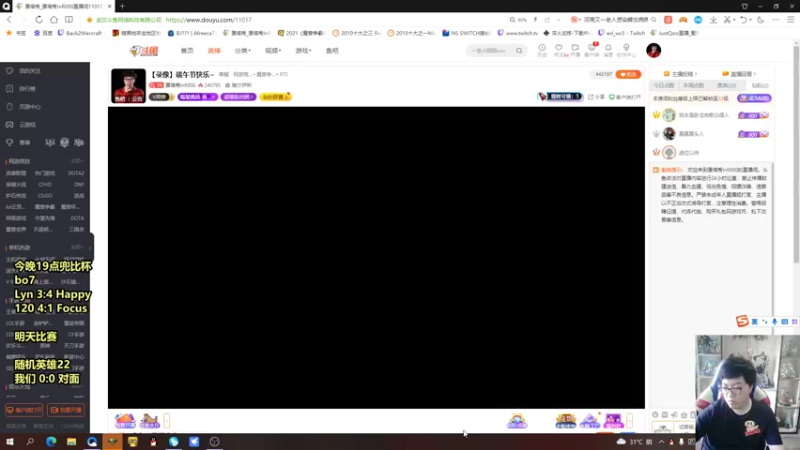800x450 pixels.
Task: Click the browser search box magnifier
Action: click(x=653, y=19)
